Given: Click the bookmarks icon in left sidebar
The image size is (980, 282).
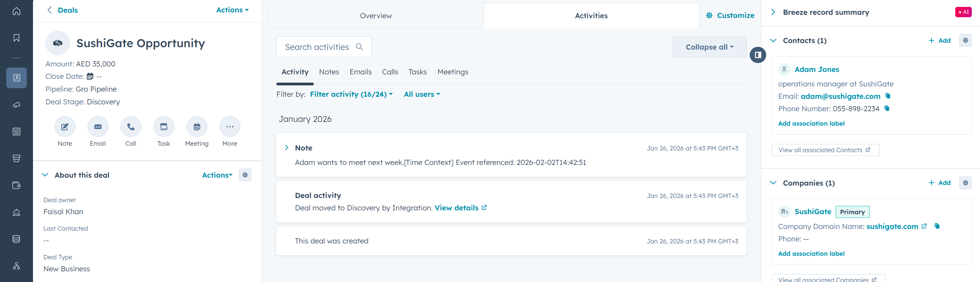Looking at the screenshot, I should (16, 38).
